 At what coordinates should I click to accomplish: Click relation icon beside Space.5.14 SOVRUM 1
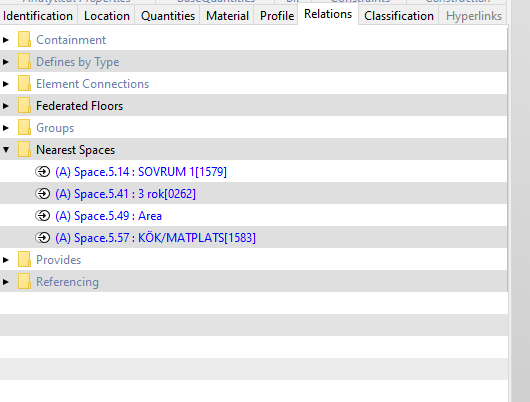tap(43, 172)
